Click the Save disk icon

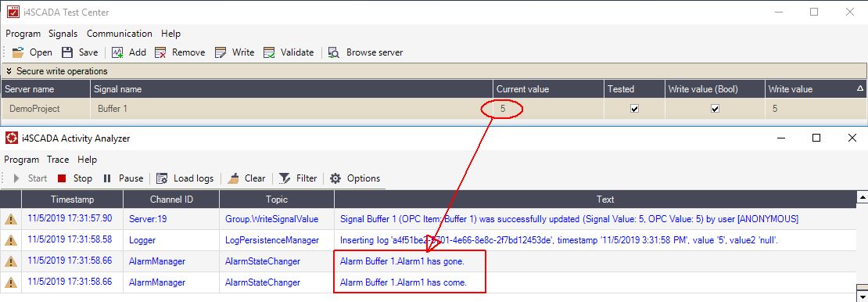[67, 52]
